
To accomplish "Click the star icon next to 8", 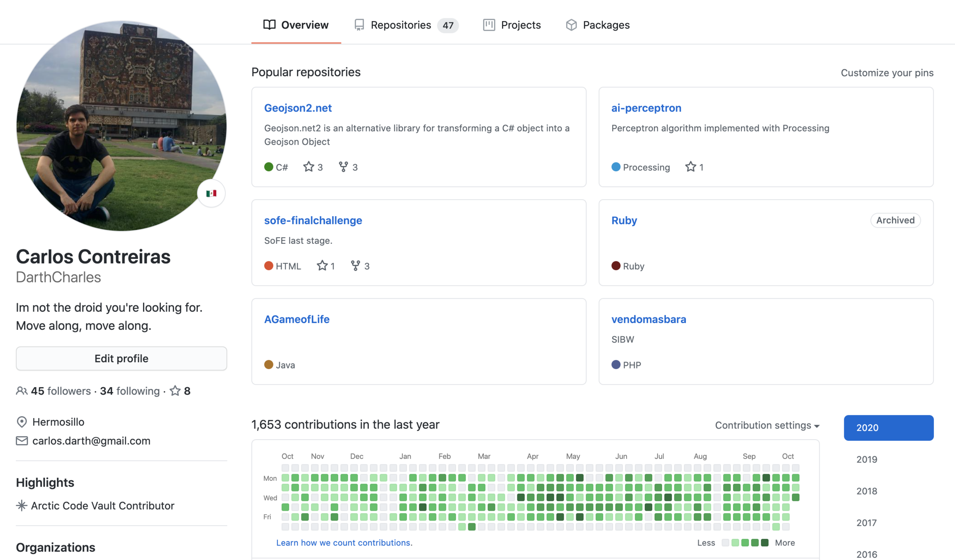I will pos(175,391).
